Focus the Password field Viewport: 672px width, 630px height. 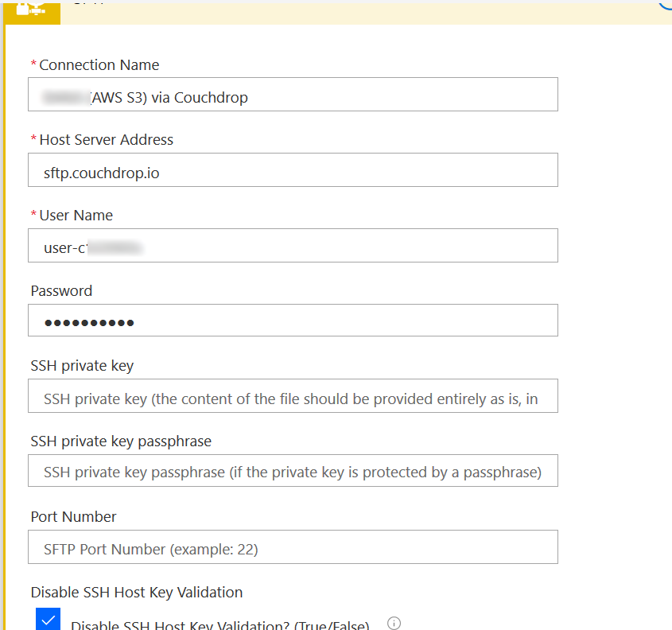point(293,321)
